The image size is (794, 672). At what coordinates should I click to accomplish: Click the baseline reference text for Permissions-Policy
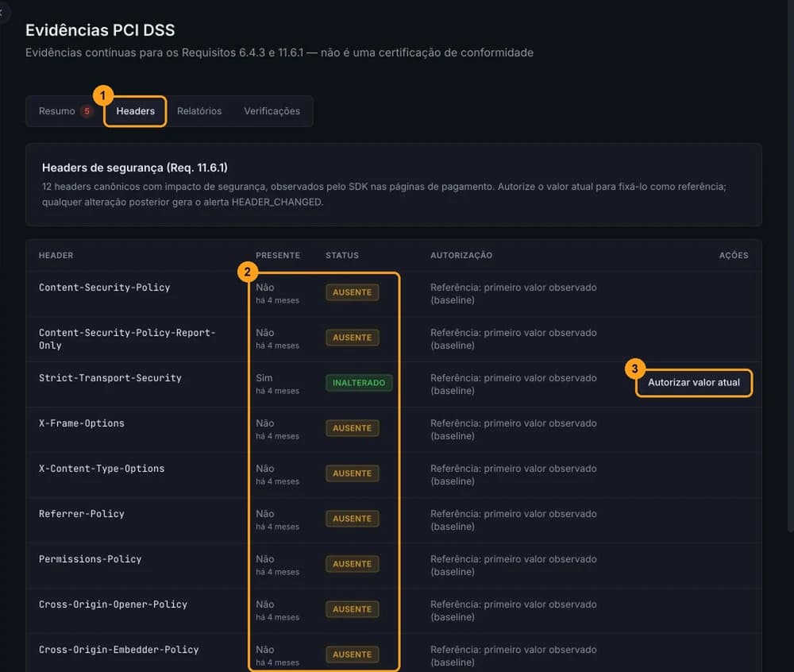pyautogui.click(x=514, y=565)
